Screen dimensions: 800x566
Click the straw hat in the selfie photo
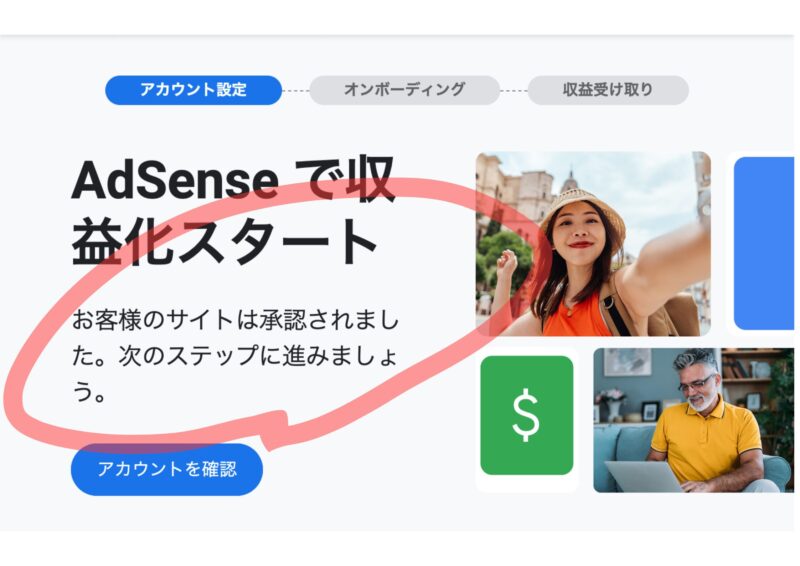click(583, 209)
